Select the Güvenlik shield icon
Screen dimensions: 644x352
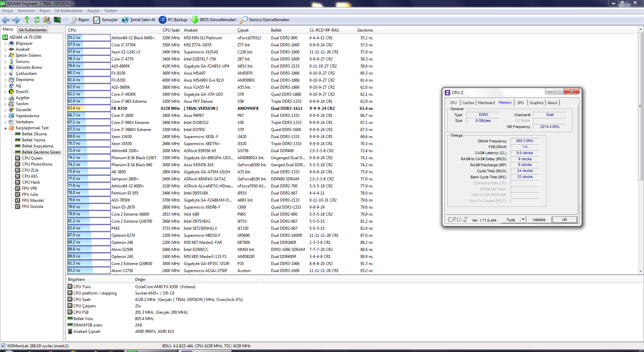tap(11, 110)
